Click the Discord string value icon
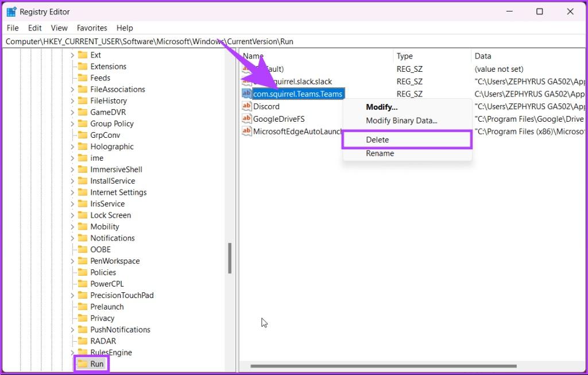 247,106
